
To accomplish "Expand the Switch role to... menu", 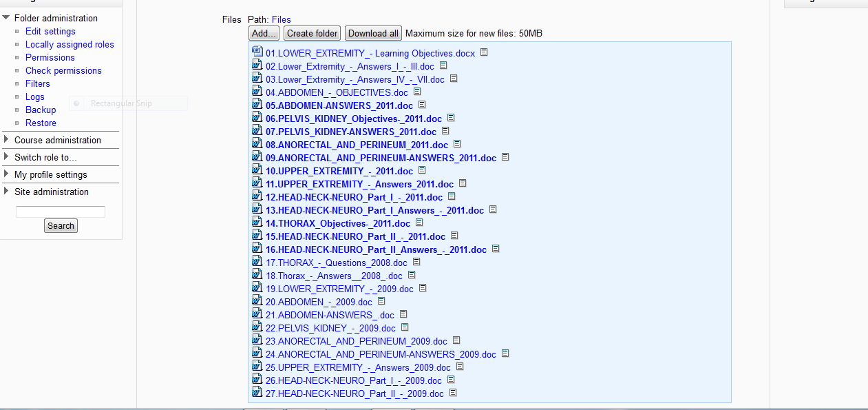I will click(6, 157).
